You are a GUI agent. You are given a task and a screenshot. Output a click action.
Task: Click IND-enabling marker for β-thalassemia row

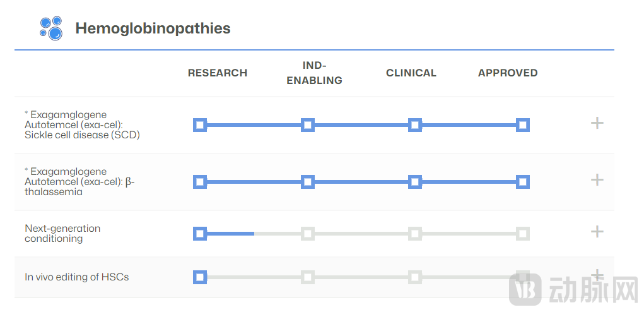(x=307, y=182)
